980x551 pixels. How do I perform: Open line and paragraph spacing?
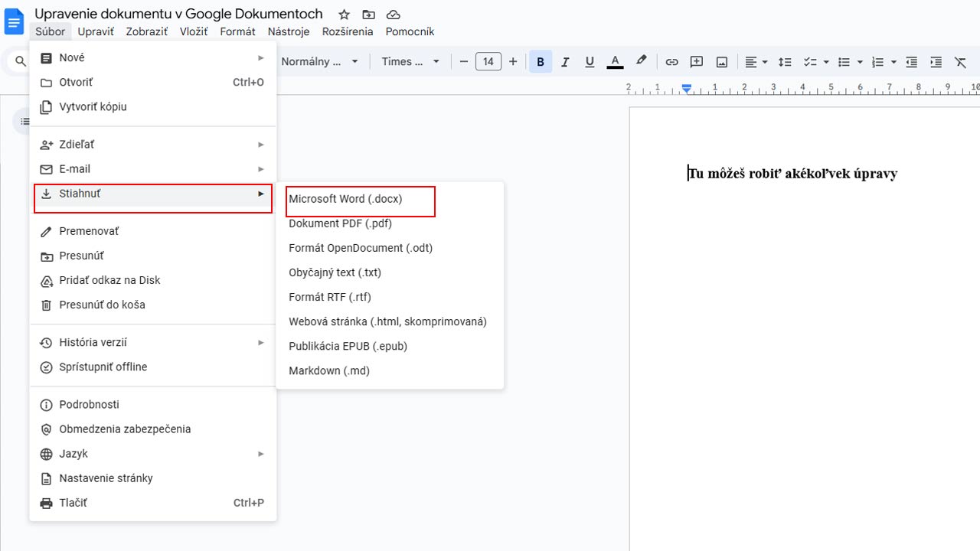(x=785, y=62)
